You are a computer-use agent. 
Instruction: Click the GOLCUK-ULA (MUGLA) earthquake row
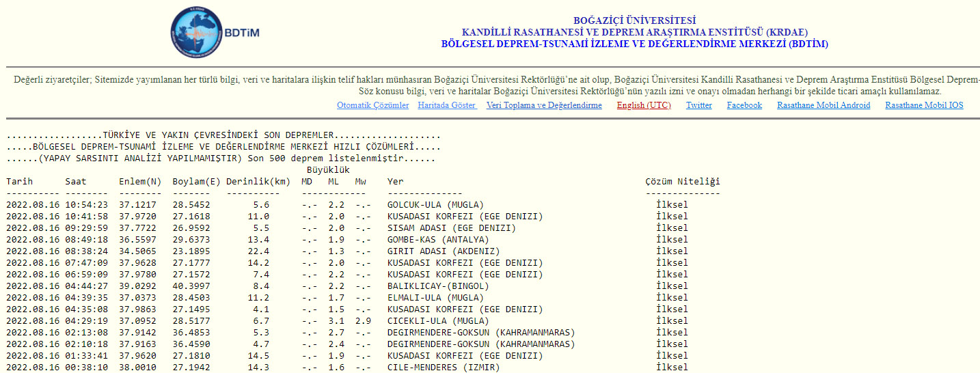click(435, 205)
